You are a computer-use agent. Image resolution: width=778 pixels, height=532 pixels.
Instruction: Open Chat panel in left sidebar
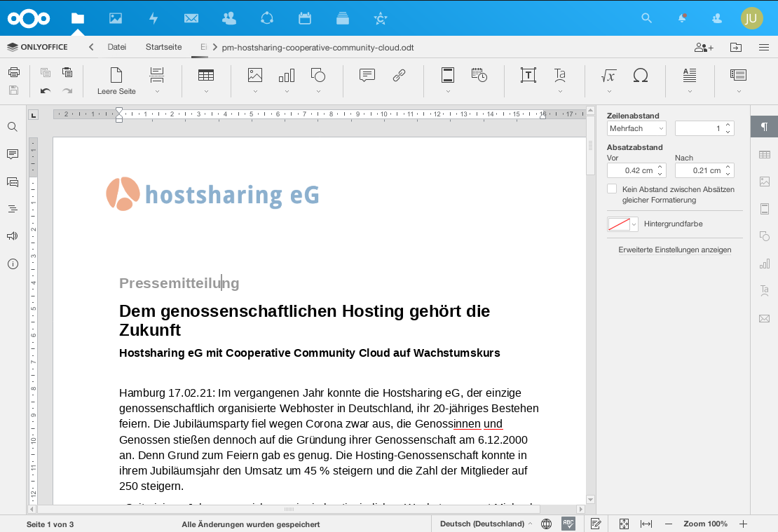(x=13, y=182)
